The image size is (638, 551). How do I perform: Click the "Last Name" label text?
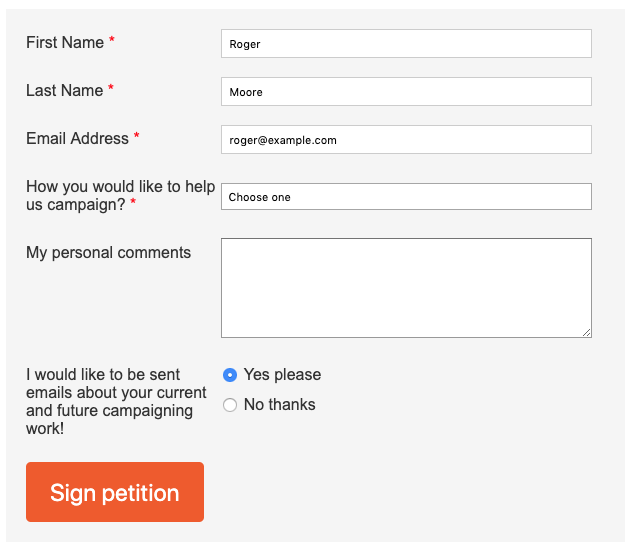64,90
